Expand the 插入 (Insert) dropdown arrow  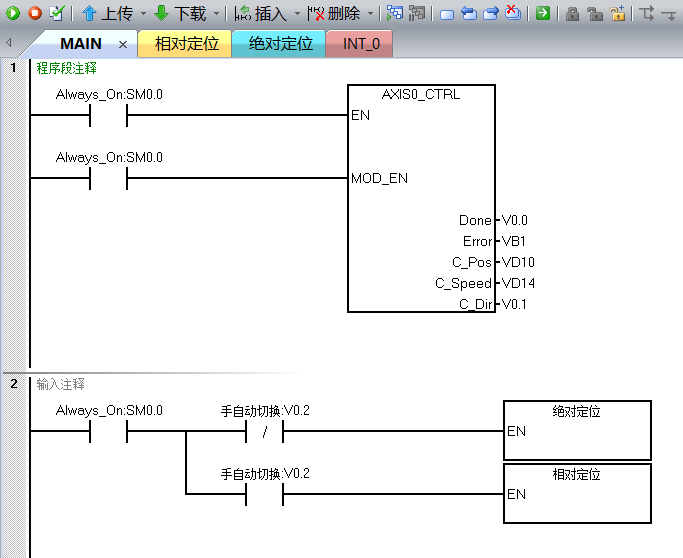pos(297,14)
